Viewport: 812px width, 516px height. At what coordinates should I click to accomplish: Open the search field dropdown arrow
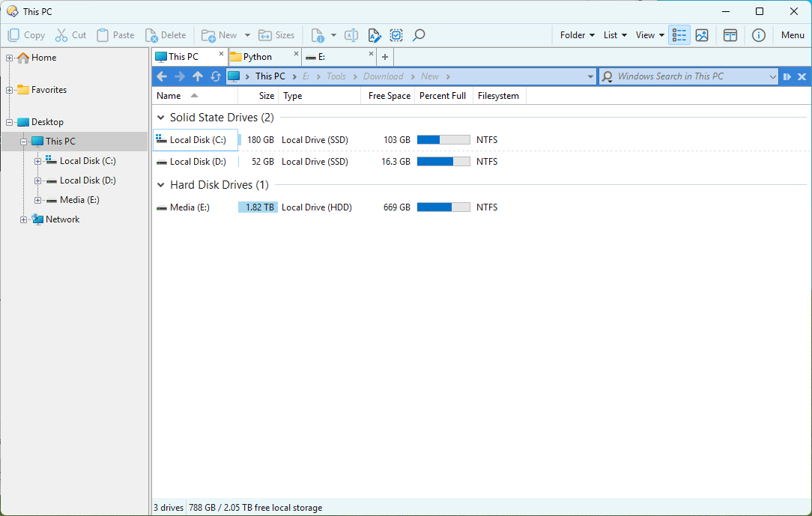772,76
